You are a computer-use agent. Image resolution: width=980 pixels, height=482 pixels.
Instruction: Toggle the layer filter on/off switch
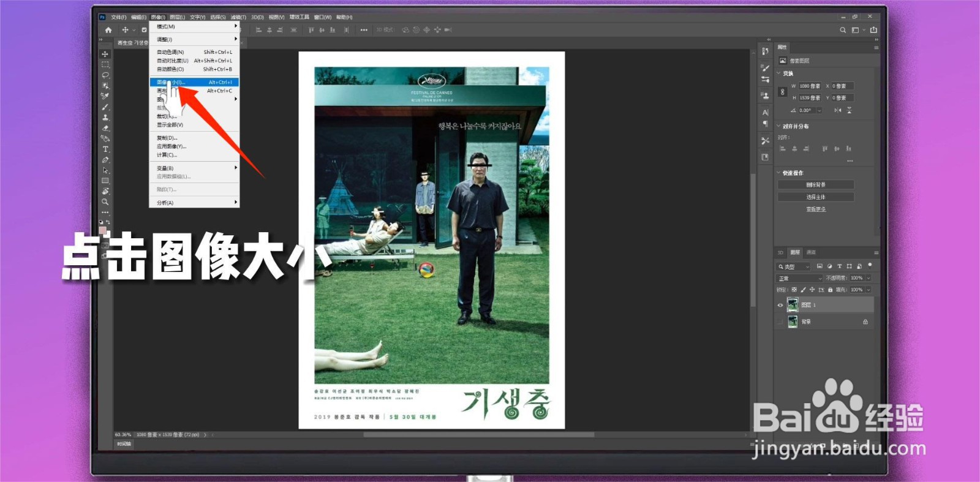coord(870,266)
